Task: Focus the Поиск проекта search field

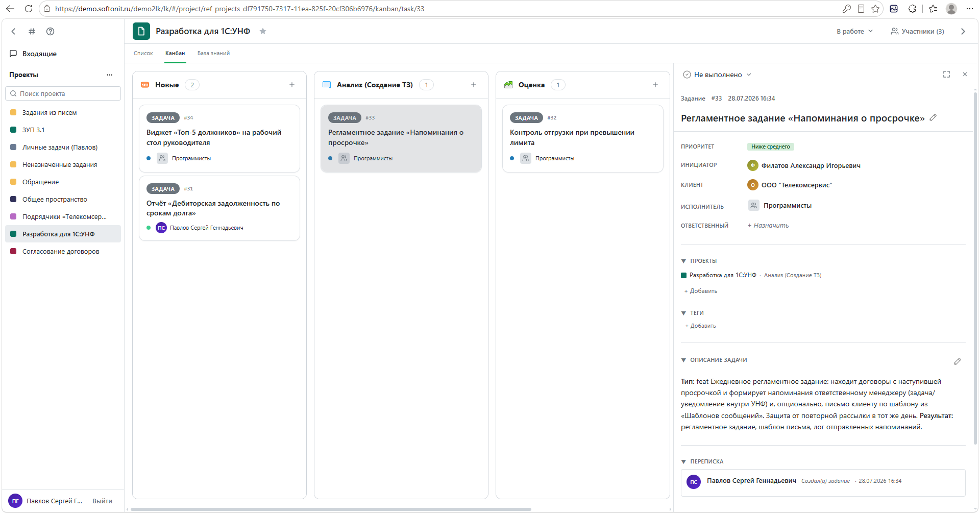Action: pos(63,93)
